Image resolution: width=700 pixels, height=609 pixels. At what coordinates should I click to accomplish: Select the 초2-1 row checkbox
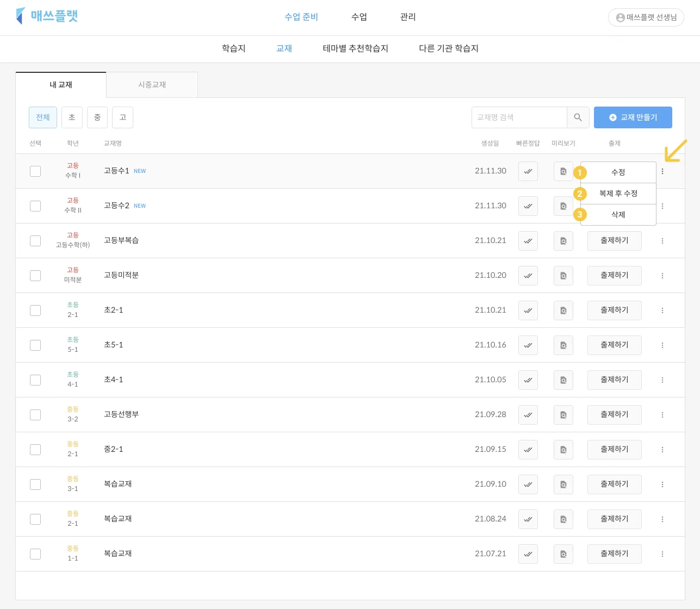[35, 310]
